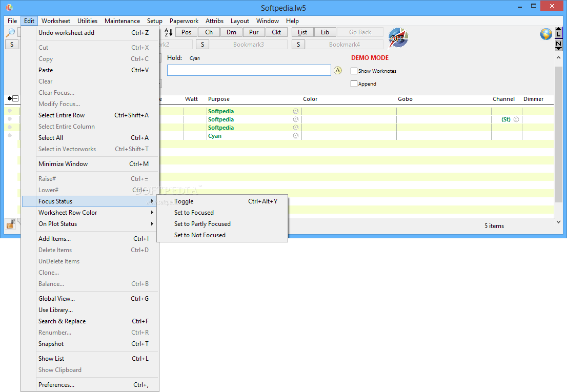Screen dimensions: 567x392
Task: Choose Select All
Action: click(x=90, y=138)
